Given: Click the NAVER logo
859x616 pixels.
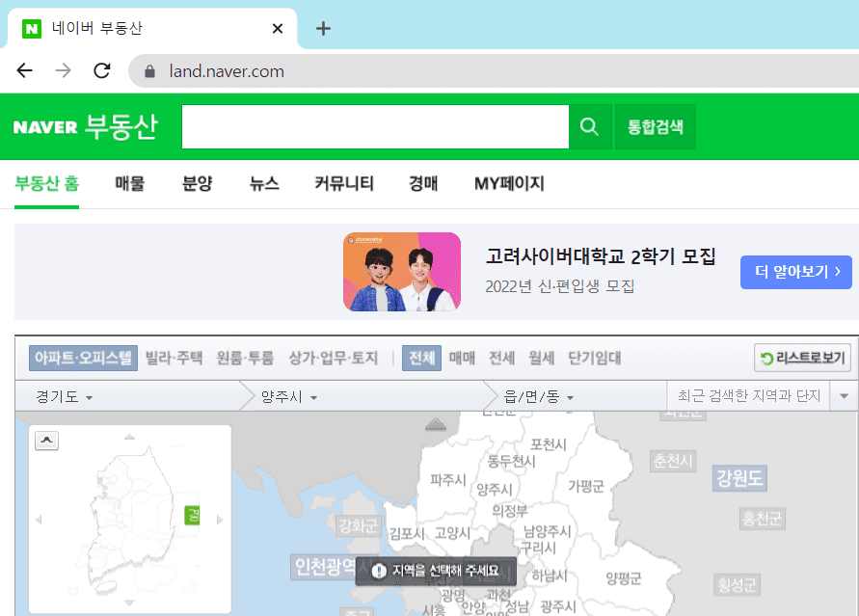Looking at the screenshot, I should [x=45, y=127].
